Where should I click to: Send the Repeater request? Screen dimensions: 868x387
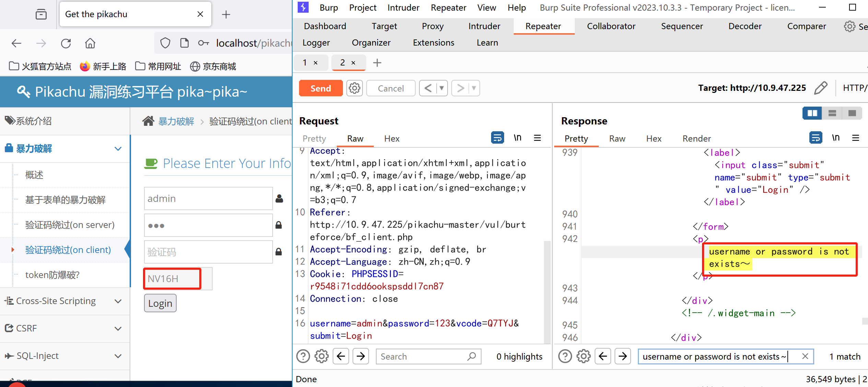click(321, 88)
